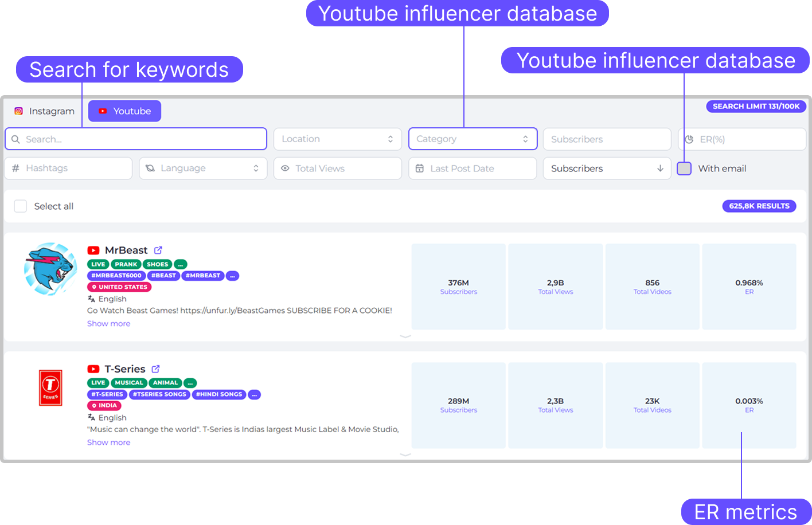Click the Total Views filter field
Screen dimensions: 812x525
(337, 169)
